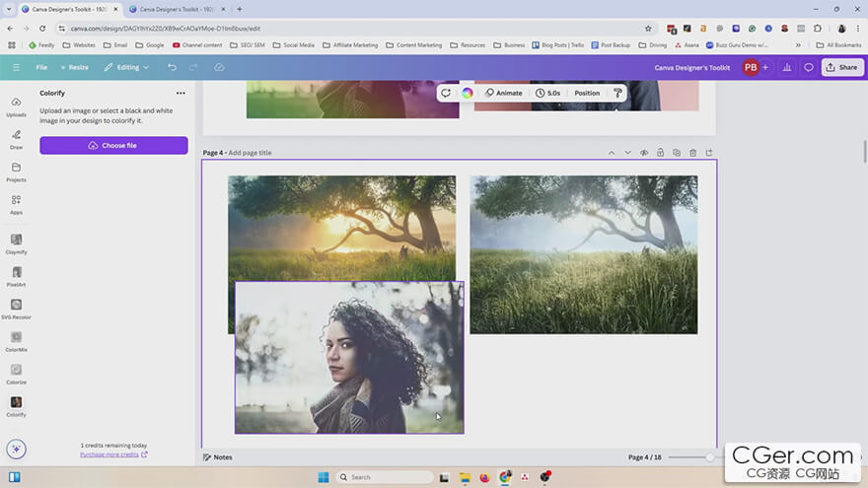Viewport: 868px width, 488px height.
Task: Expand the Editing mode dropdown
Action: pos(126,67)
